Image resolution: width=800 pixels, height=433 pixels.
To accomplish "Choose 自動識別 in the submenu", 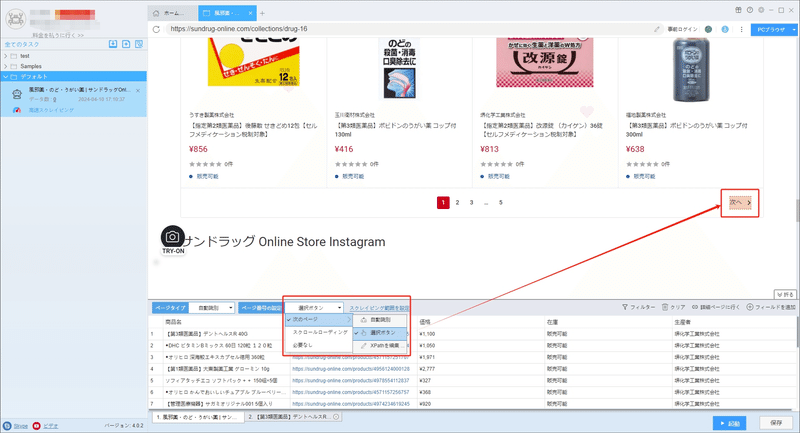I will [x=380, y=320].
